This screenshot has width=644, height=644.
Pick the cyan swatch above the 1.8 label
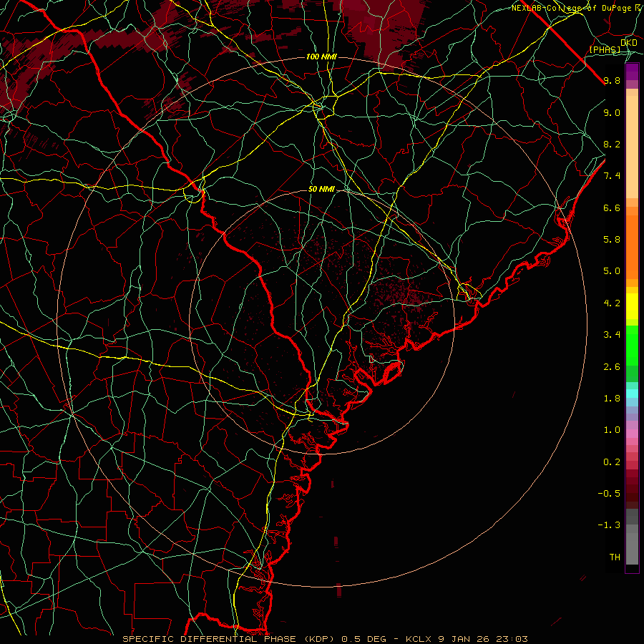(632, 394)
